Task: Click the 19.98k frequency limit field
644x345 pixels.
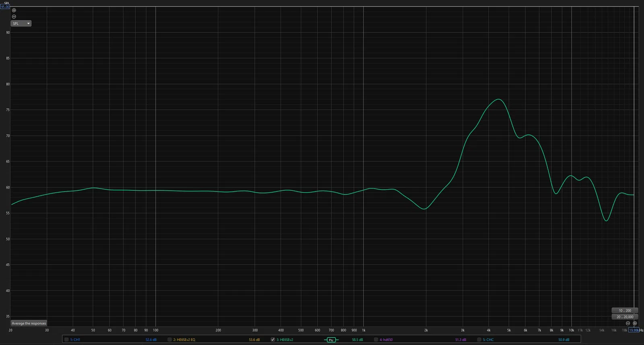Action: pos(634,330)
